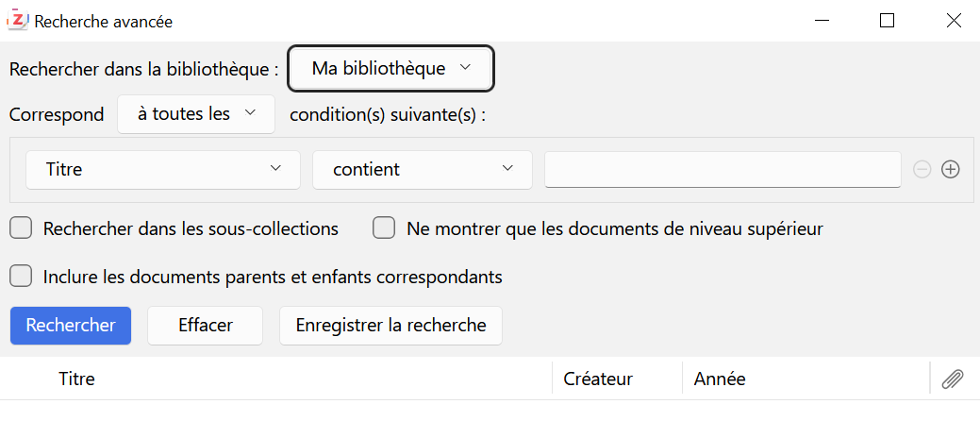Screen dimensions: 980x438
Task: Click the Zotero app icon in title bar
Action: tap(17, 20)
